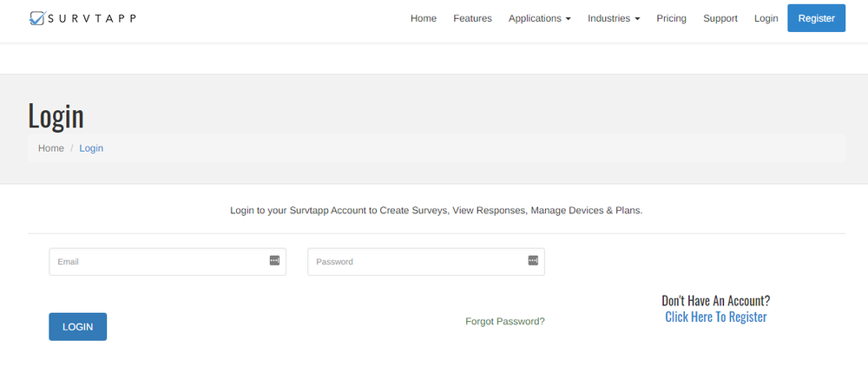The width and height of the screenshot is (868, 379).
Task: Expand the Industries dropdown menu
Action: pyautogui.click(x=614, y=18)
